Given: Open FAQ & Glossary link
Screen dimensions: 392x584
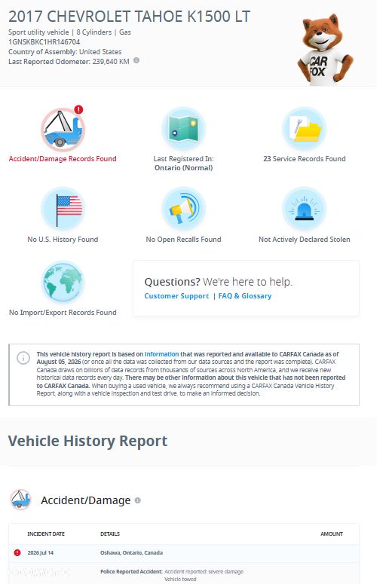Looking at the screenshot, I should click(245, 295).
